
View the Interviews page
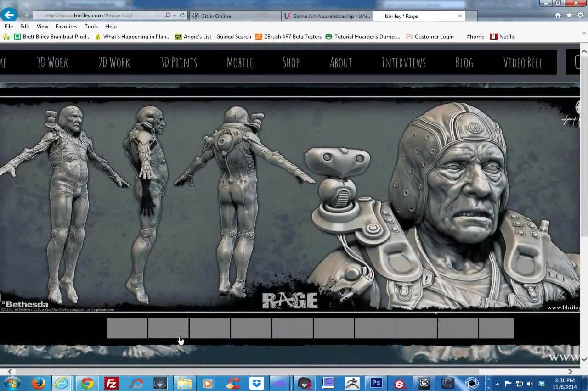[x=404, y=62]
